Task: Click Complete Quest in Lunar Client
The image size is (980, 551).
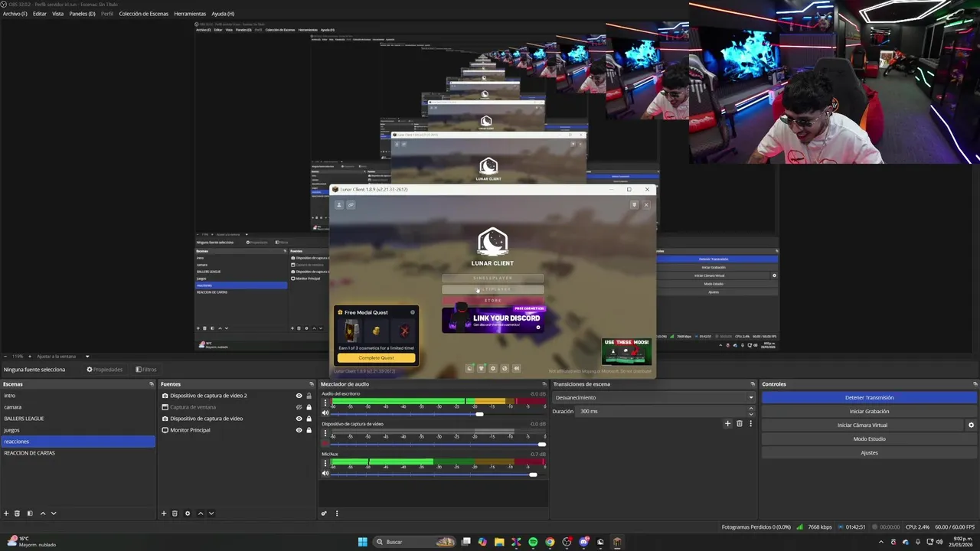Action: coord(376,358)
